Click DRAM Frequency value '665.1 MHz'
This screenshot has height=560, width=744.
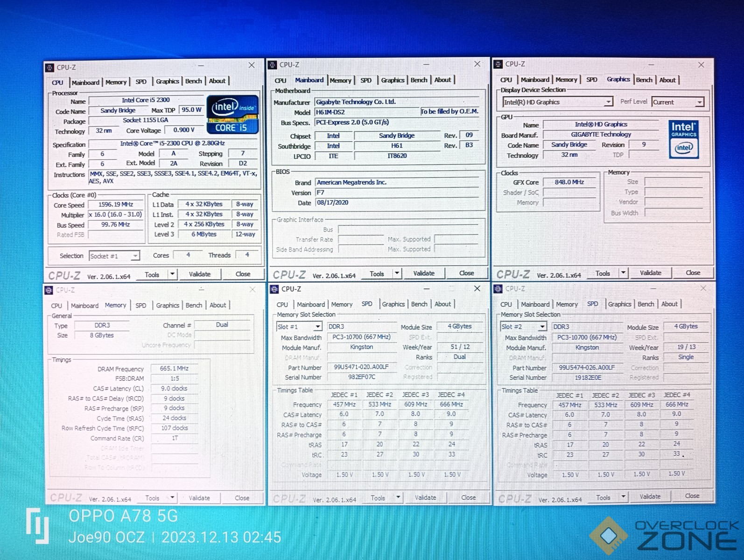174,369
